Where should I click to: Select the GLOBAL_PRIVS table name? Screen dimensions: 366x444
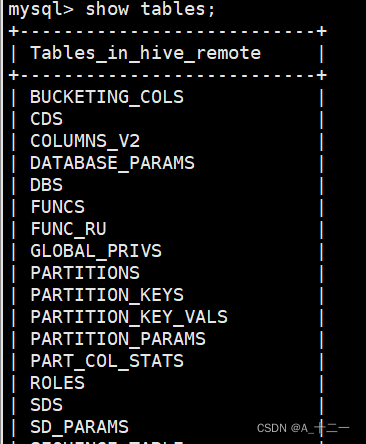pyautogui.click(x=96, y=251)
